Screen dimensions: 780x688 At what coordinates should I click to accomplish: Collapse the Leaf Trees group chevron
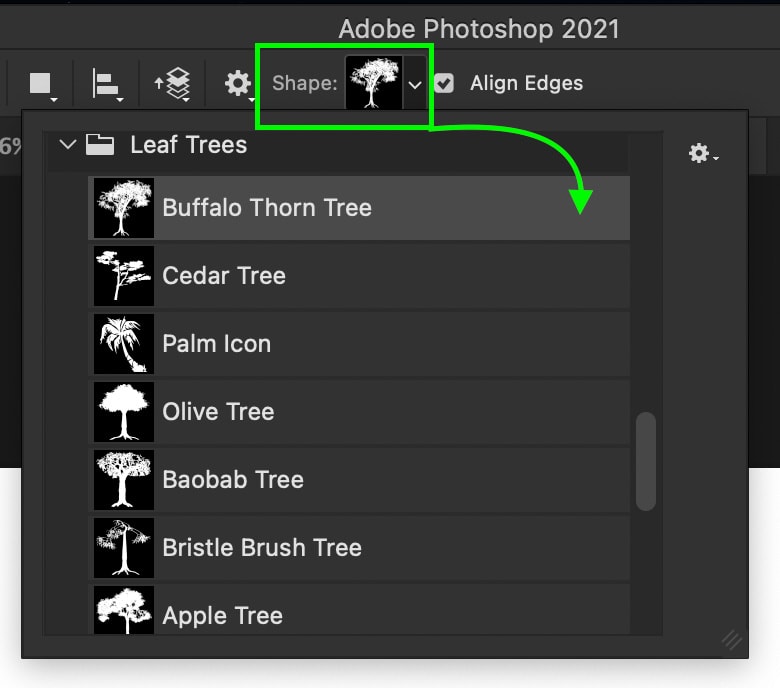[68, 144]
